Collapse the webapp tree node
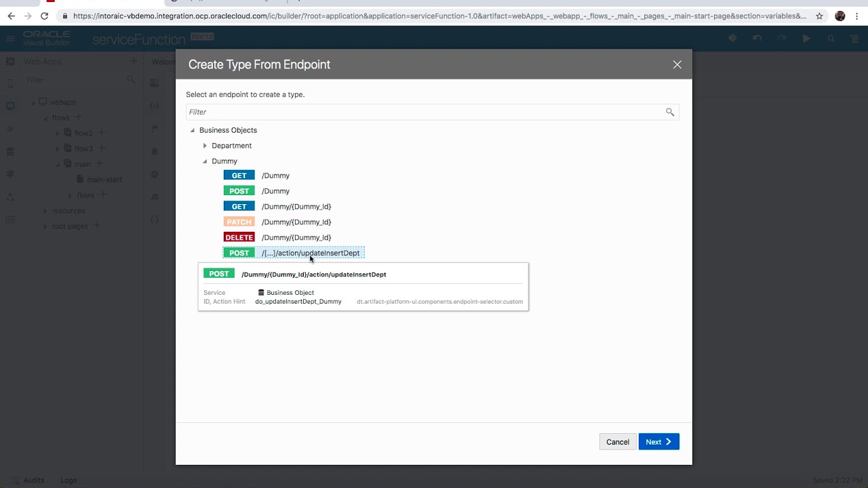The height and width of the screenshot is (488, 868). [33, 102]
